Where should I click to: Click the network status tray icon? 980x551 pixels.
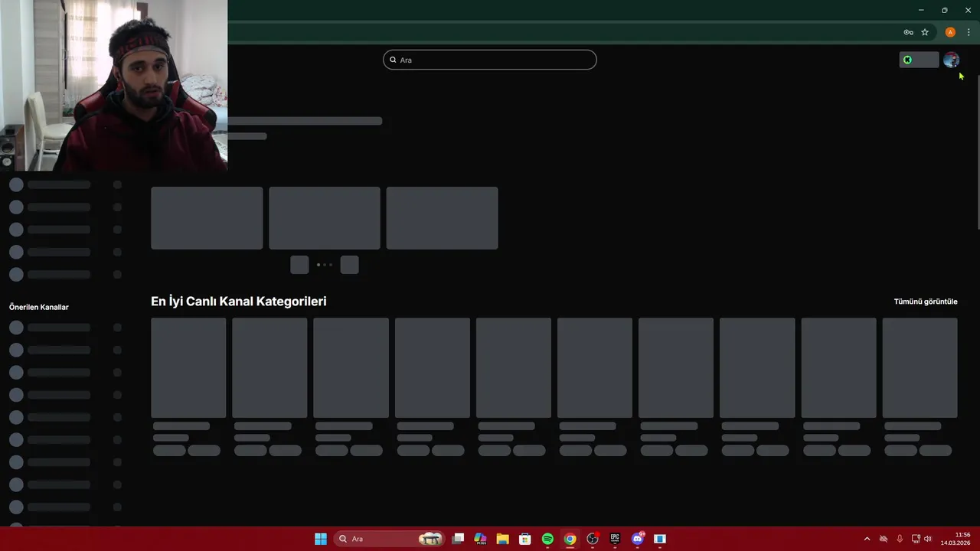click(884, 539)
